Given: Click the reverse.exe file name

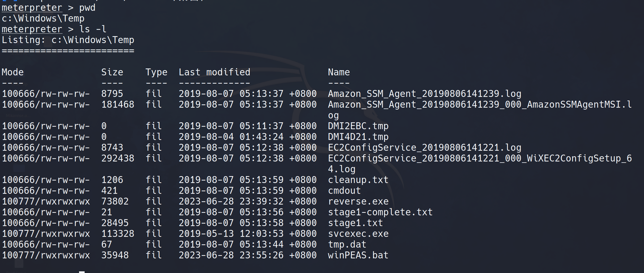Looking at the screenshot, I should (x=358, y=202).
